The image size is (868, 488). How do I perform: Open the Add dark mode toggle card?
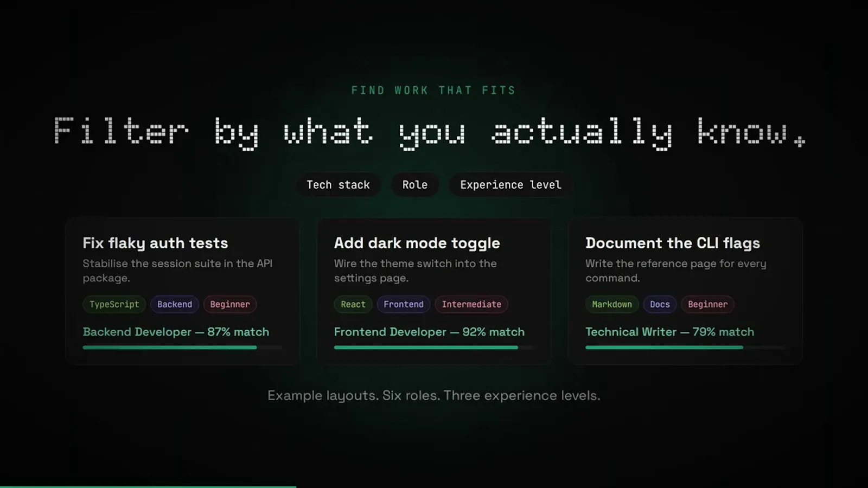point(434,291)
